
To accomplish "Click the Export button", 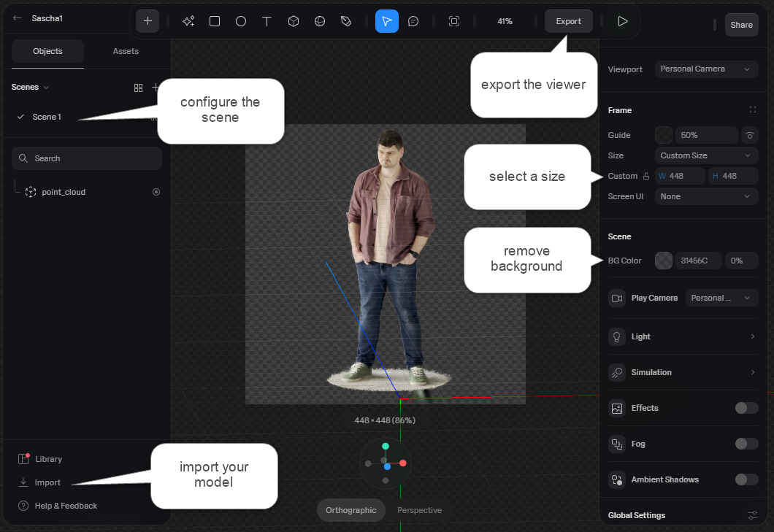I will (x=568, y=21).
